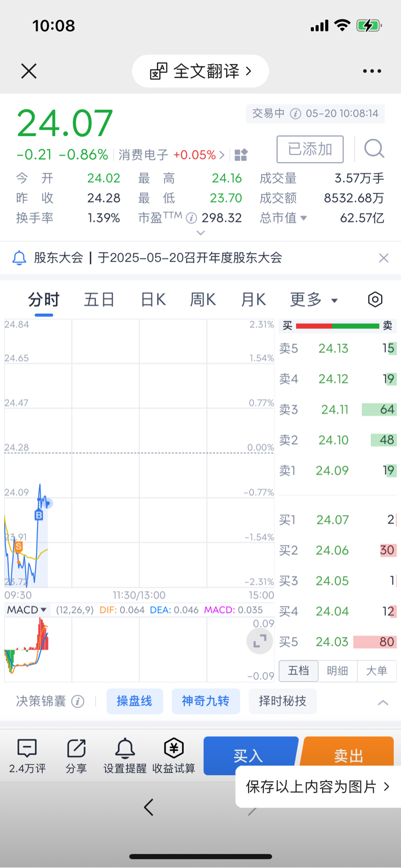Switch to the 日K tab
Viewport: 401px width, 868px height.
click(x=153, y=300)
